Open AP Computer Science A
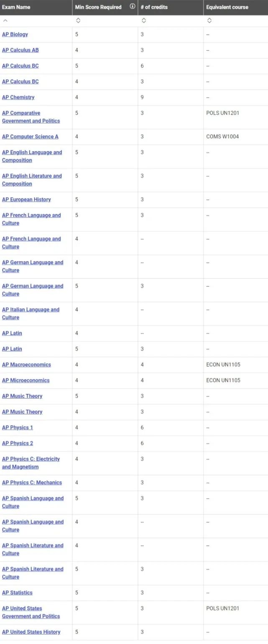268x644 pixels. click(x=30, y=137)
